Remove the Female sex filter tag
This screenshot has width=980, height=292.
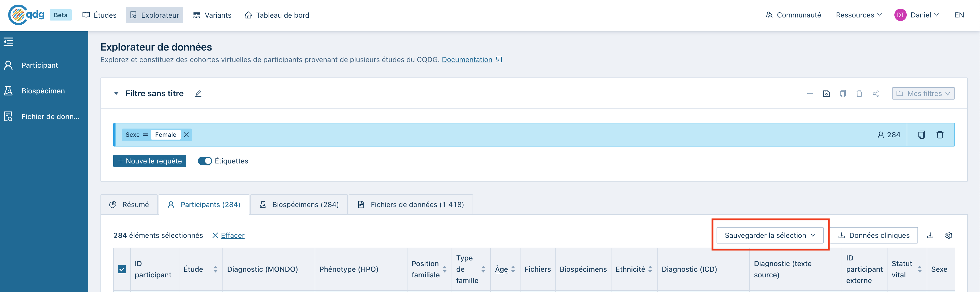[x=186, y=135]
